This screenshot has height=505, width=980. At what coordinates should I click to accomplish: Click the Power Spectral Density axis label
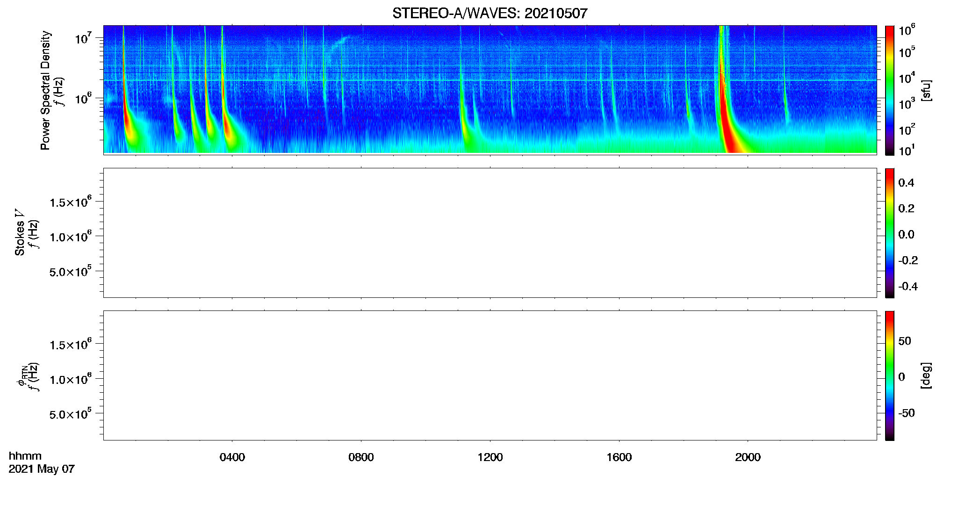tap(45, 90)
